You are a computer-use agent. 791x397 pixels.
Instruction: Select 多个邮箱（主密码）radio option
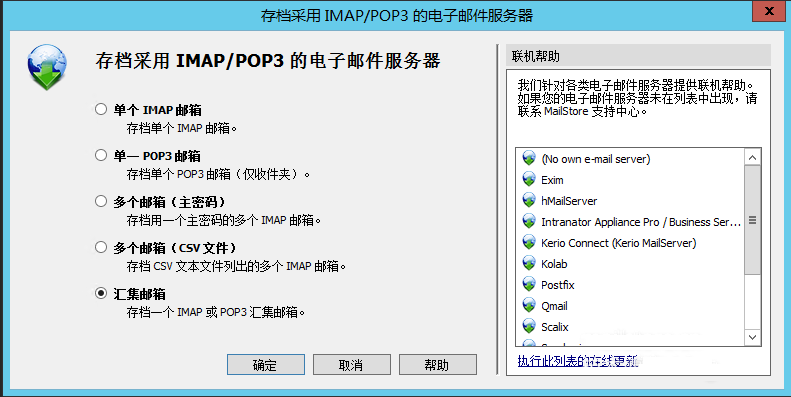101,202
